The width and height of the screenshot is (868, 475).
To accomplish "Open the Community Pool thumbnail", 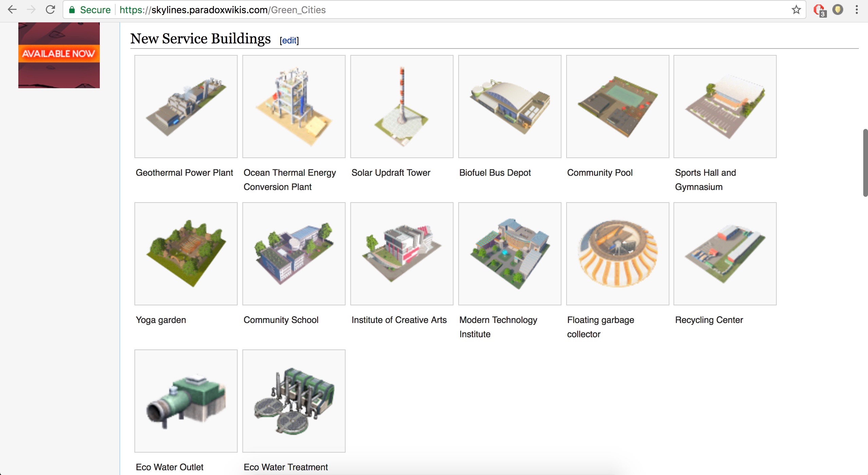I will tap(617, 106).
